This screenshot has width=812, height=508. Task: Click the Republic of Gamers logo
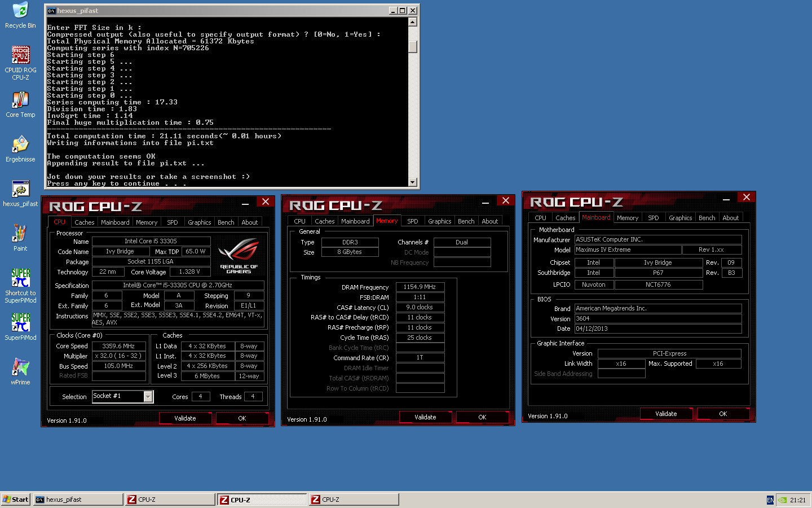click(x=239, y=256)
